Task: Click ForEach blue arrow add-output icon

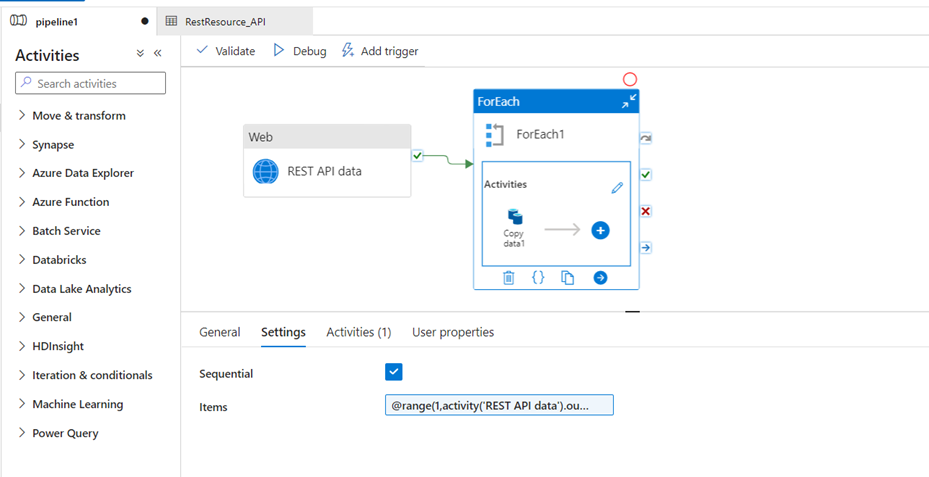Action: (600, 278)
